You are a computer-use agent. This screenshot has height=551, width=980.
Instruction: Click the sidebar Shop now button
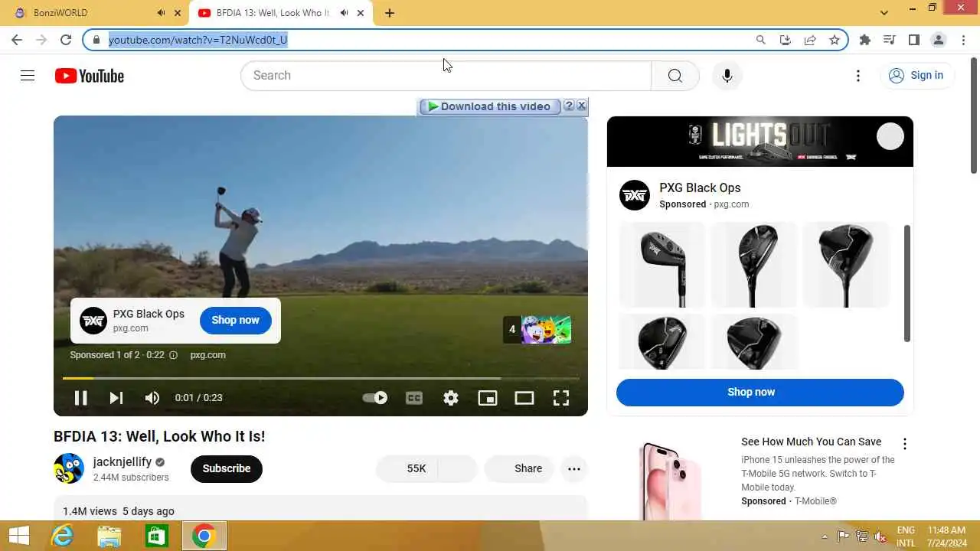click(x=760, y=392)
